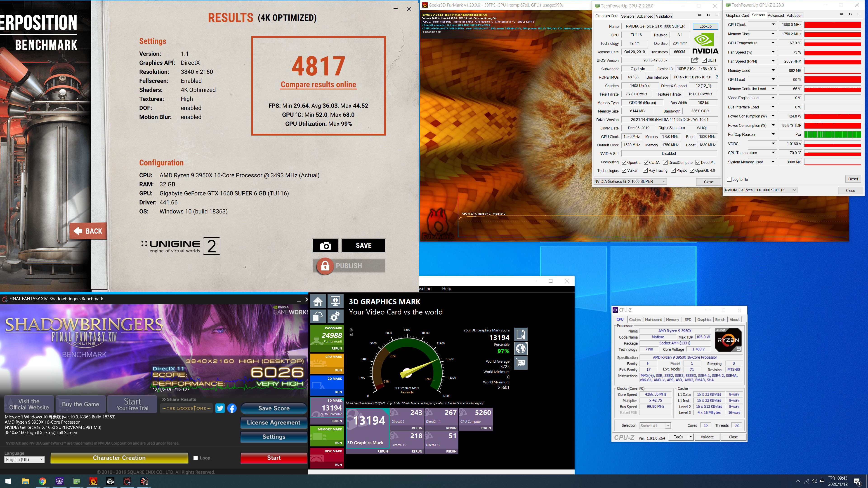The width and height of the screenshot is (868, 488).
Task: Open Advanced tab in GPU-Z Graphics Card window
Action: coord(645,16)
